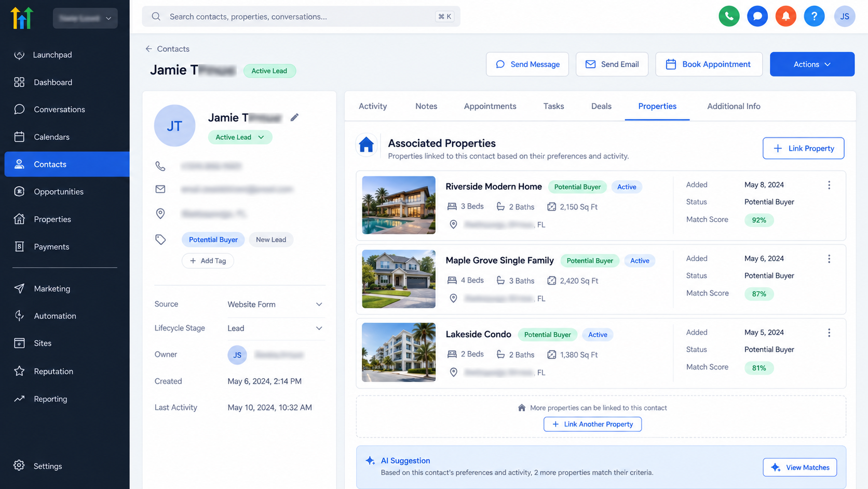Click the Link Property button
This screenshot has height=489, width=868.
(804, 148)
